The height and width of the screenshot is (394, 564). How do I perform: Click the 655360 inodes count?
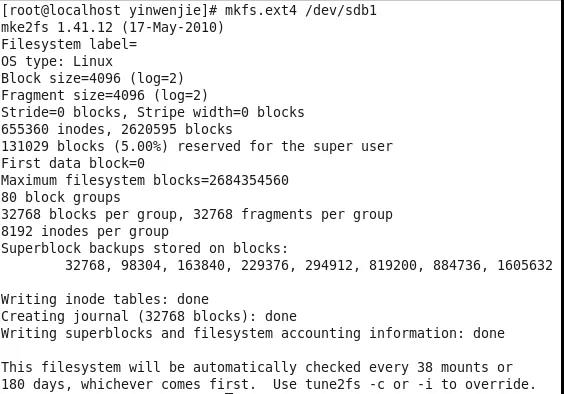[x=53, y=130]
